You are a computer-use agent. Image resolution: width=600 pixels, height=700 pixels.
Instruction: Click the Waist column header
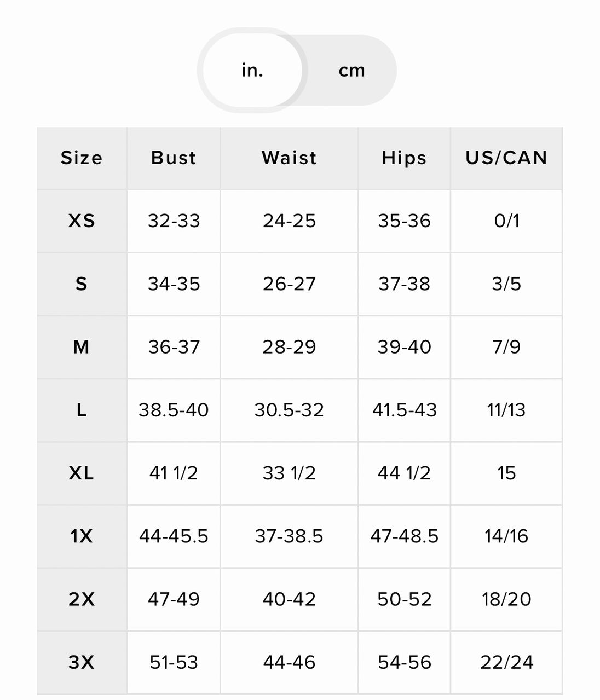pos(289,158)
